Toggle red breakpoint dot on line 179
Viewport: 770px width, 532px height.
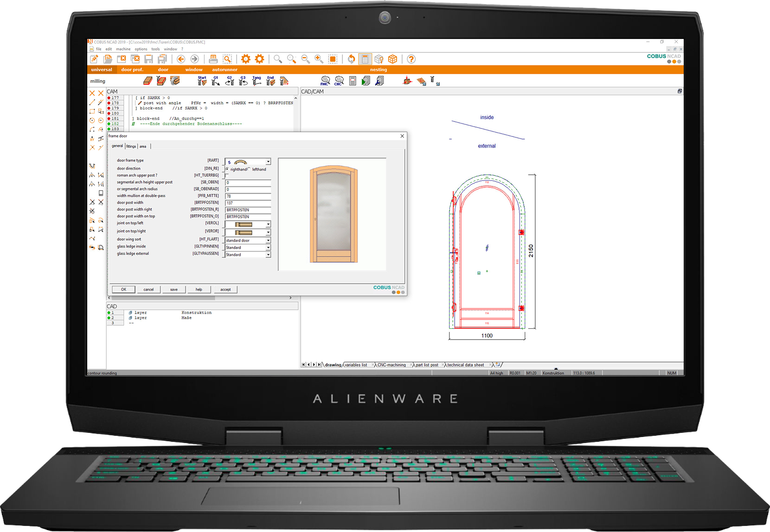tap(109, 108)
